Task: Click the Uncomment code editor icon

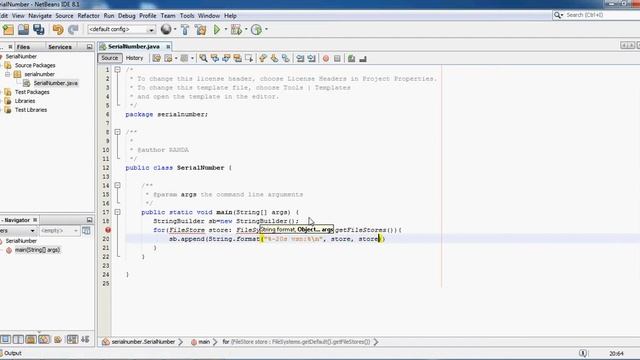Action: click(x=363, y=59)
